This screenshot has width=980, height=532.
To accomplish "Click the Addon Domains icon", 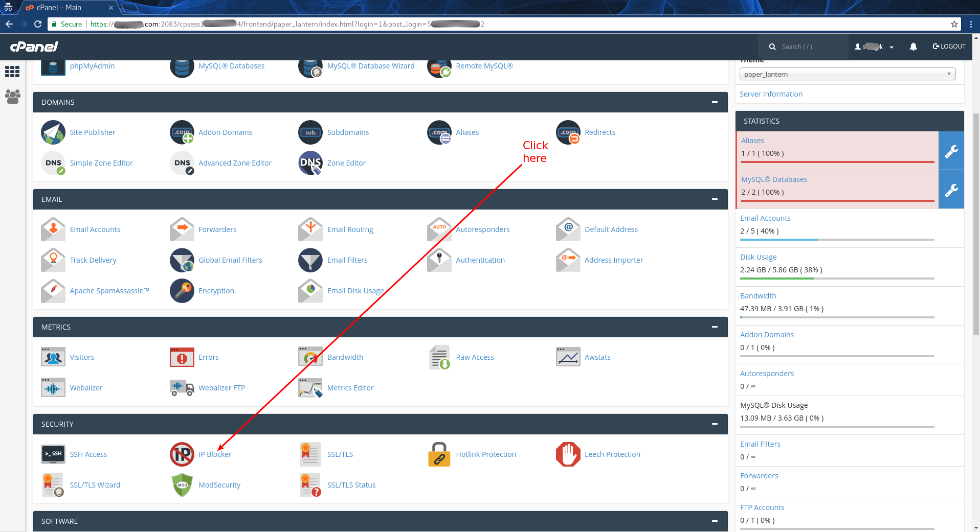I will (x=182, y=132).
